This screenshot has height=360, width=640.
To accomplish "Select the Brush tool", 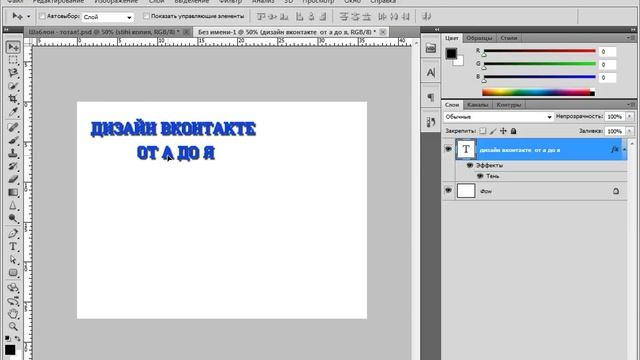I will click(x=13, y=140).
